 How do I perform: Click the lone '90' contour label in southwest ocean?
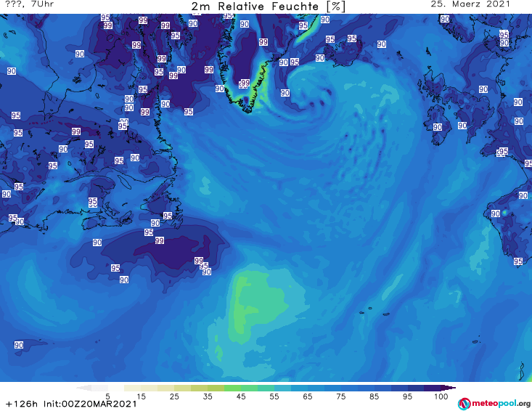pyautogui.click(x=19, y=345)
